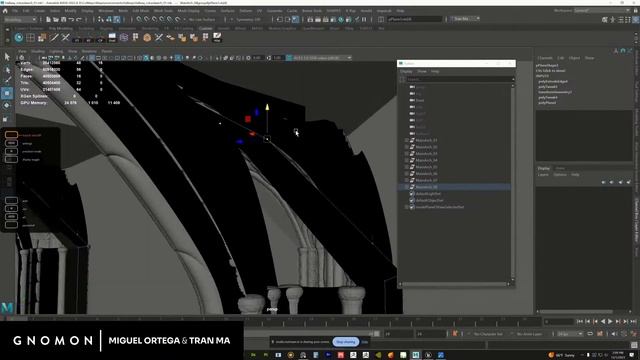Click the Outliner search field

click(458, 79)
